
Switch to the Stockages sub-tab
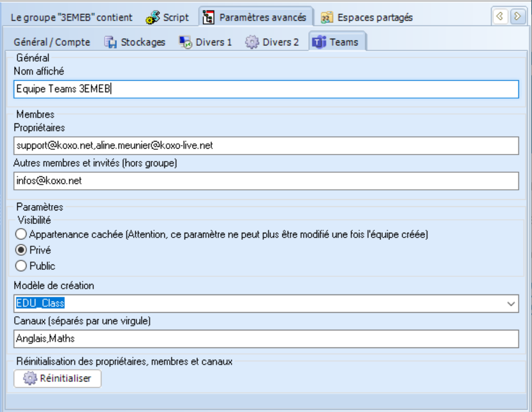pyautogui.click(x=135, y=42)
